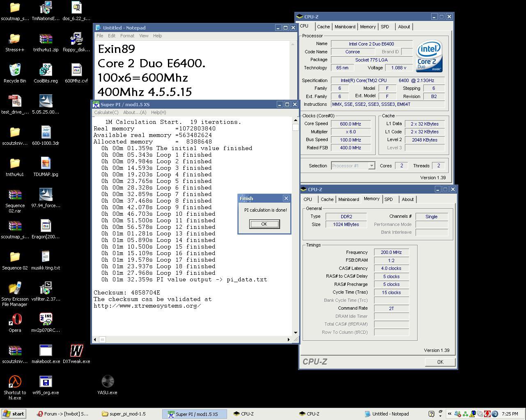Switch to SPD tab in top CPU-Z window

[385, 27]
